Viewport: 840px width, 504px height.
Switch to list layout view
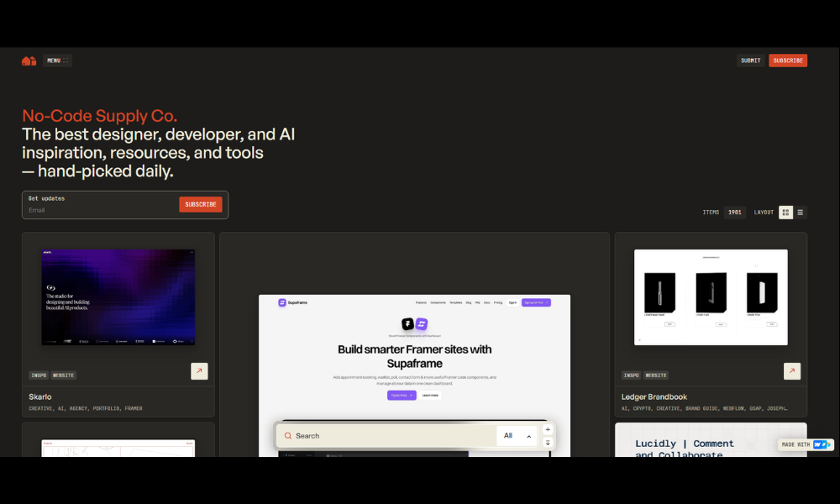(800, 213)
